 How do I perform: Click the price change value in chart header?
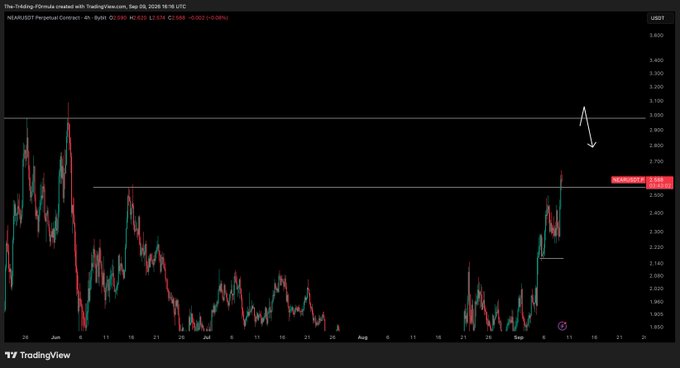[x=208, y=18]
